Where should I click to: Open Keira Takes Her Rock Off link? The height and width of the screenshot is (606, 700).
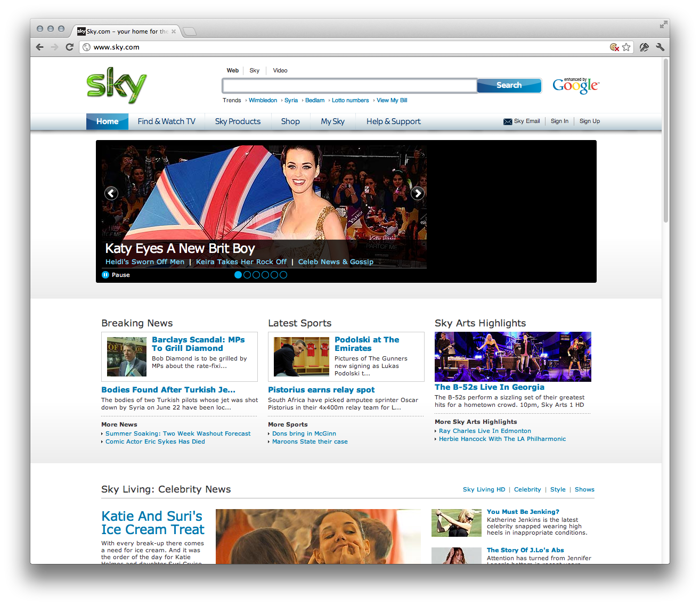(x=241, y=262)
